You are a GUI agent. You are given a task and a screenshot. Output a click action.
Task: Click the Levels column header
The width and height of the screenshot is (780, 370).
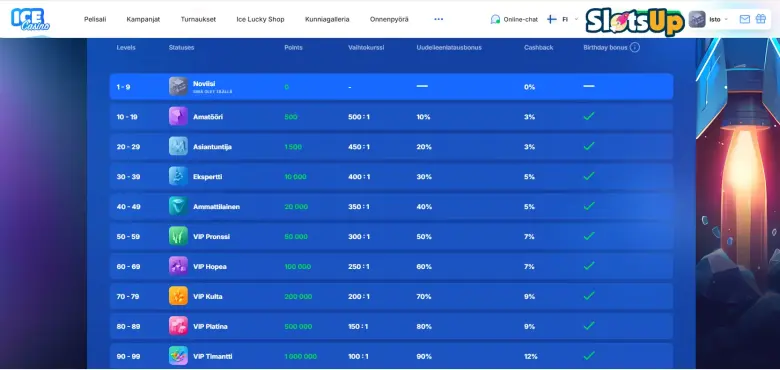click(126, 48)
